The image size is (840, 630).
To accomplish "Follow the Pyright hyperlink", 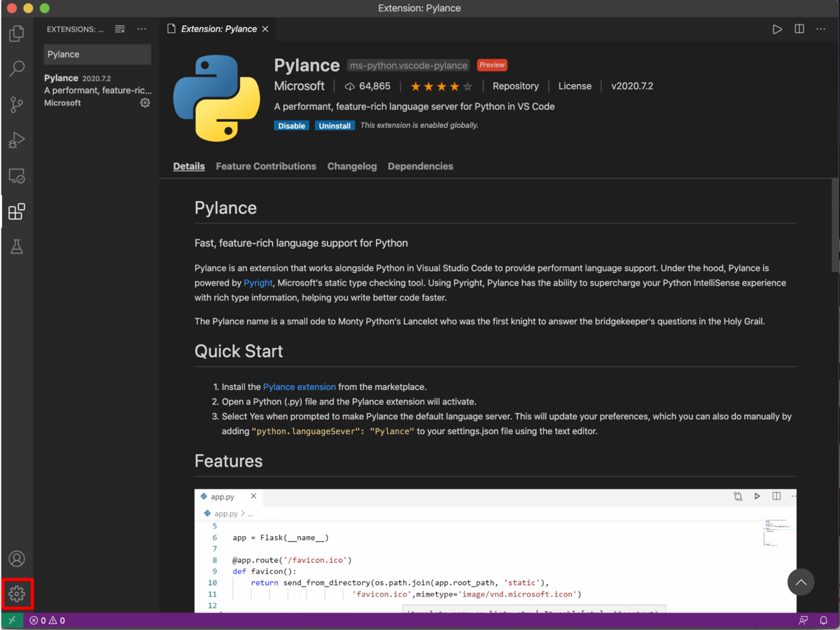I will (258, 283).
